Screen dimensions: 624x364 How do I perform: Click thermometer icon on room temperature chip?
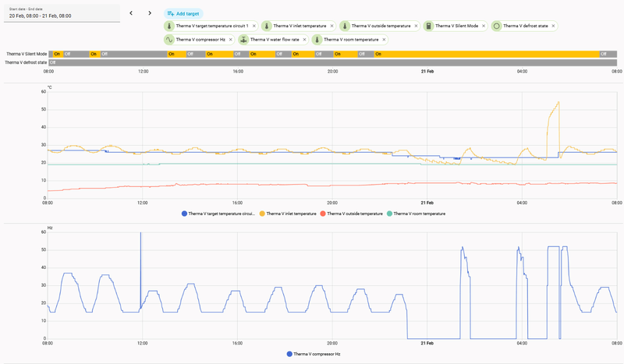tap(317, 40)
